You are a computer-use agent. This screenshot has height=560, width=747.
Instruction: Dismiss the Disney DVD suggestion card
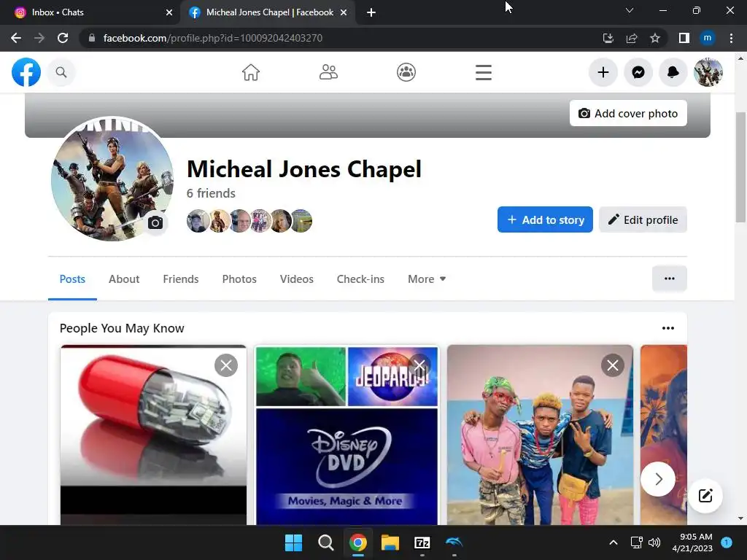click(419, 365)
